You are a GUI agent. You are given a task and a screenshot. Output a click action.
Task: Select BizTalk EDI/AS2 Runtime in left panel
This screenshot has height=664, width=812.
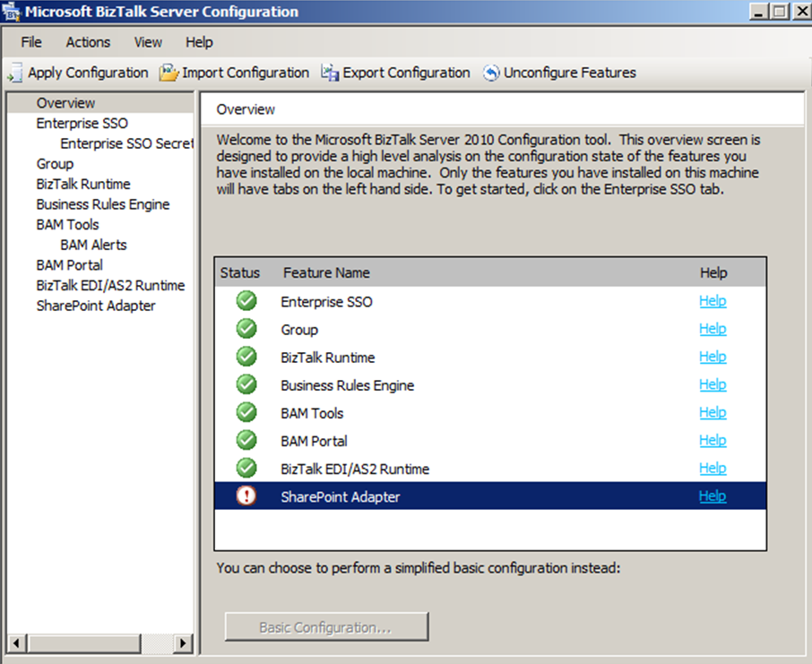coord(110,285)
